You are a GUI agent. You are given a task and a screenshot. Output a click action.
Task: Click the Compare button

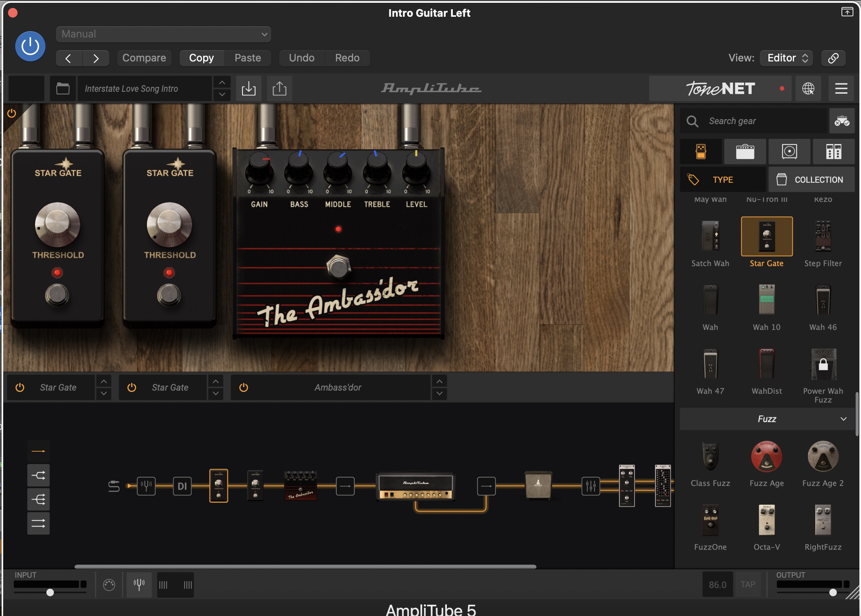tap(144, 58)
